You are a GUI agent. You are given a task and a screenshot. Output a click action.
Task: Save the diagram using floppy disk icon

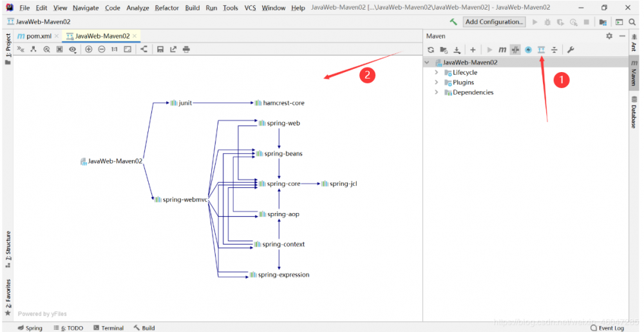[x=160, y=49]
